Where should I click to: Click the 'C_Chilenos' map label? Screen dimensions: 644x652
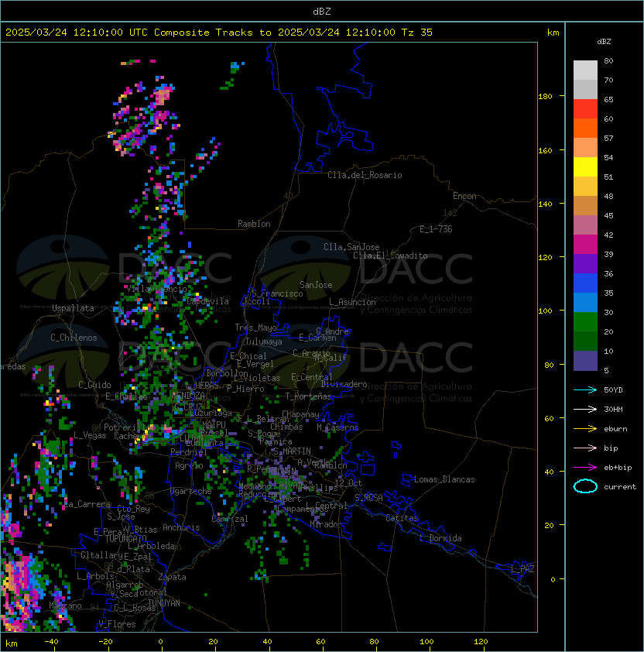click(74, 338)
